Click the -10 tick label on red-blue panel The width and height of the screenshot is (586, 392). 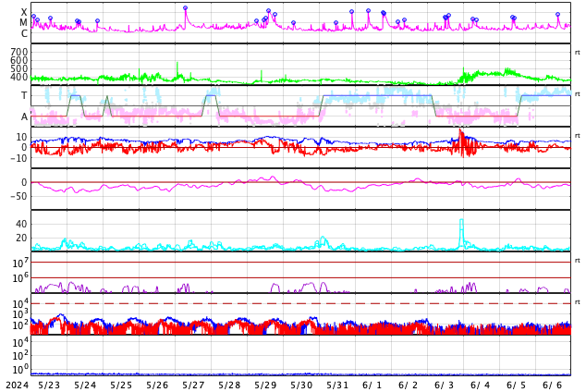tap(18, 158)
